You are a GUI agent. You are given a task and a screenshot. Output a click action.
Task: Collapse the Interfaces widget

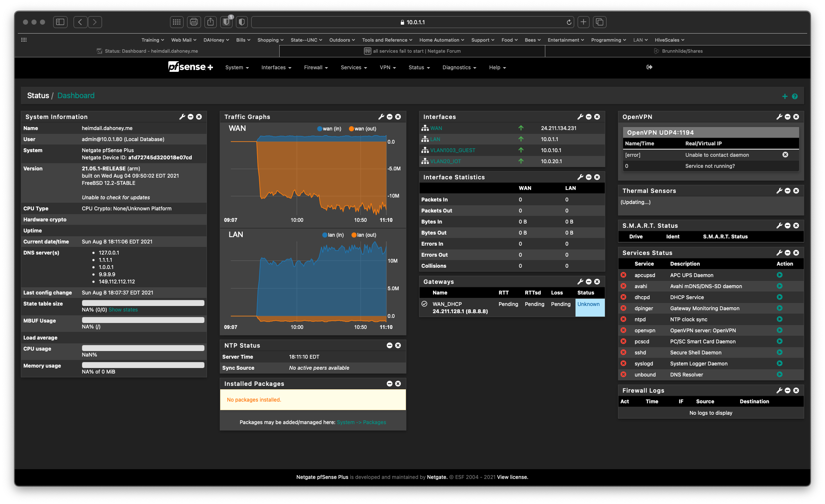pyautogui.click(x=589, y=117)
